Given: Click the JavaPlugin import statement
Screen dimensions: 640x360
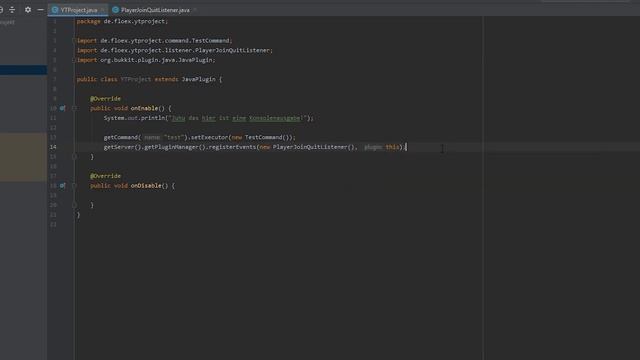Looking at the screenshot, I should click(146, 60).
